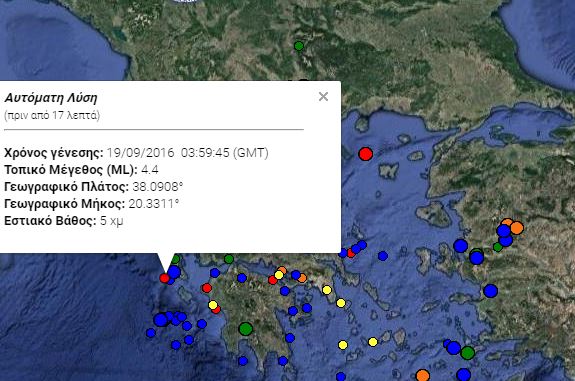Select the large green marker in the Peloponnese

pyautogui.click(x=246, y=329)
